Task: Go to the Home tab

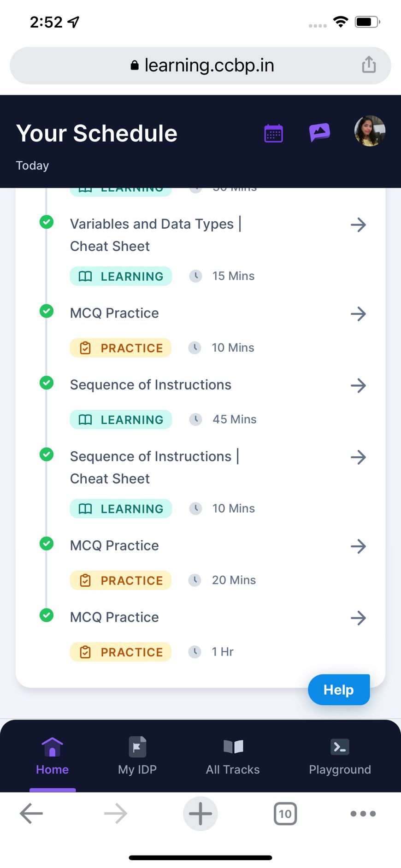Action: (52, 756)
